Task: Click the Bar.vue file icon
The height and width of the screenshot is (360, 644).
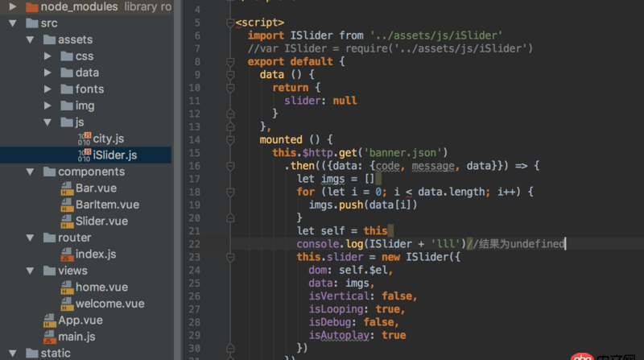Action: pyautogui.click(x=66, y=188)
